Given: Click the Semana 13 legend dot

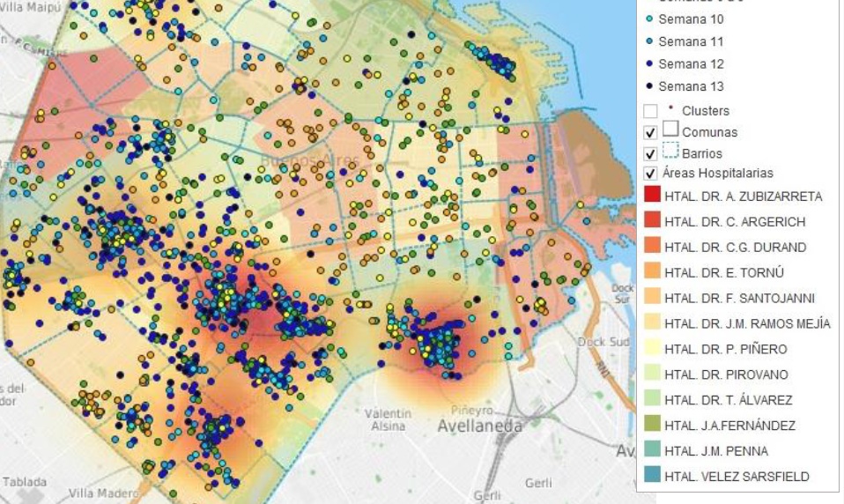Looking at the screenshot, I should [649, 86].
